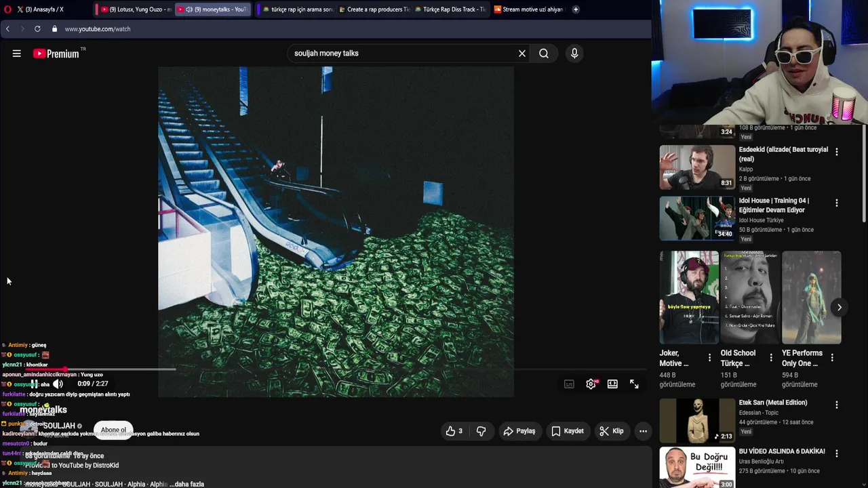The image size is (868, 488).
Task: Show next shorts with the right chevron
Action: [x=839, y=307]
